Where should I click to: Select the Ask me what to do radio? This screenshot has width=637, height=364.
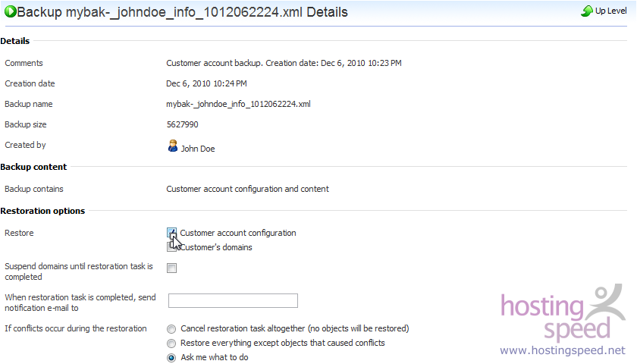(x=171, y=357)
